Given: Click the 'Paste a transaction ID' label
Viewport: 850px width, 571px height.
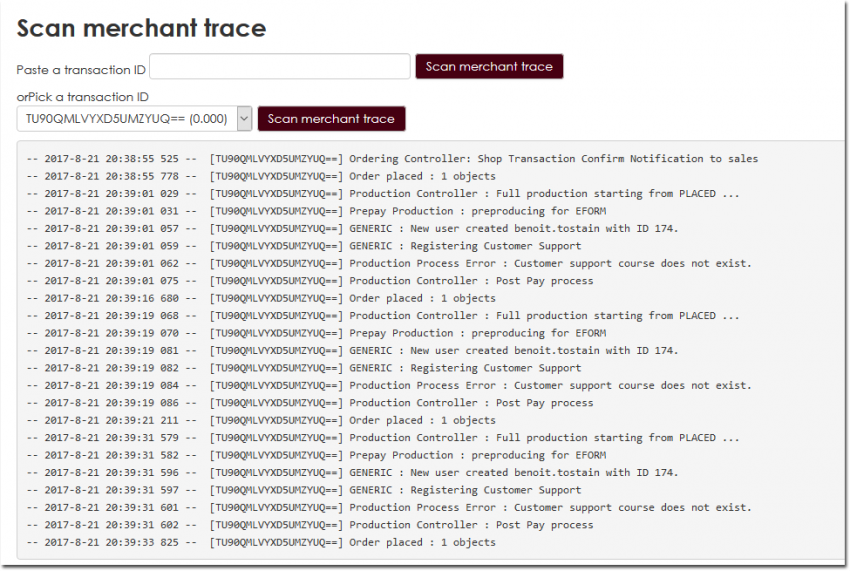Looking at the screenshot, I should 81,70.
